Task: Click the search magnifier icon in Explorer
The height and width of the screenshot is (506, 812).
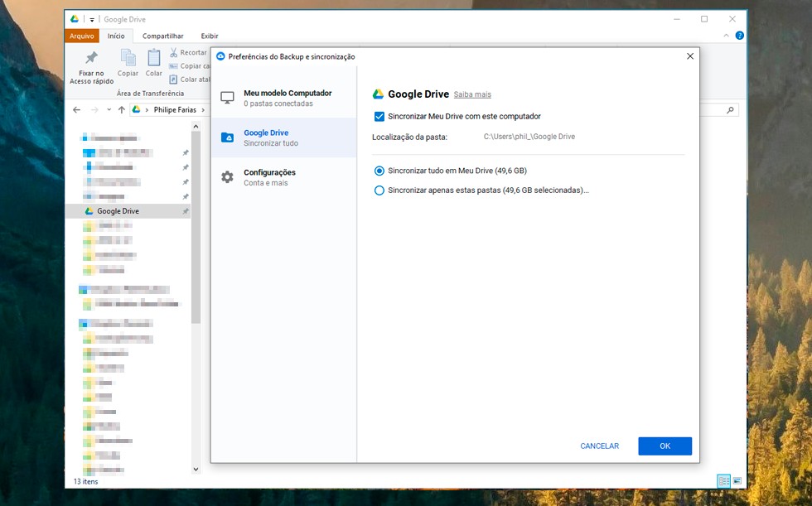Action: pos(730,109)
